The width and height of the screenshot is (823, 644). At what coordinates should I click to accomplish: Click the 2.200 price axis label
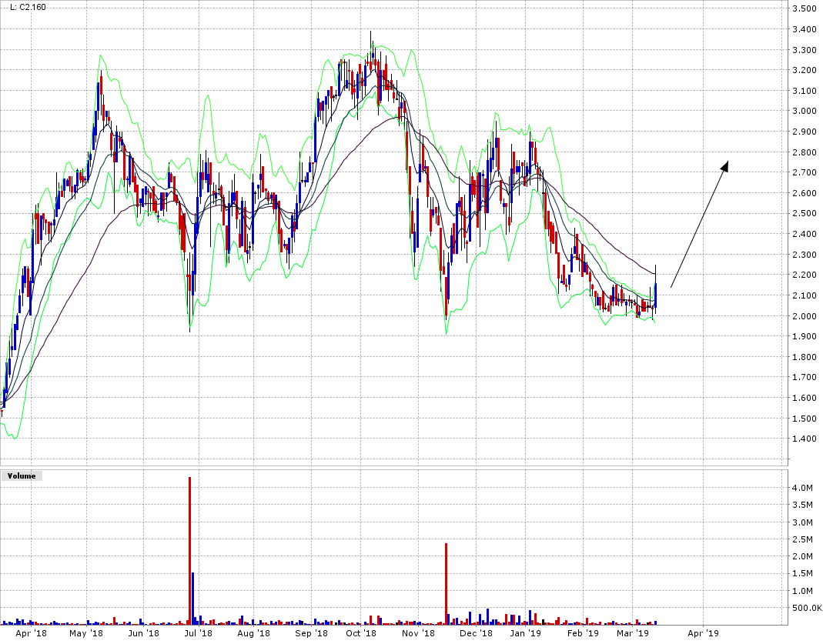pos(805,275)
